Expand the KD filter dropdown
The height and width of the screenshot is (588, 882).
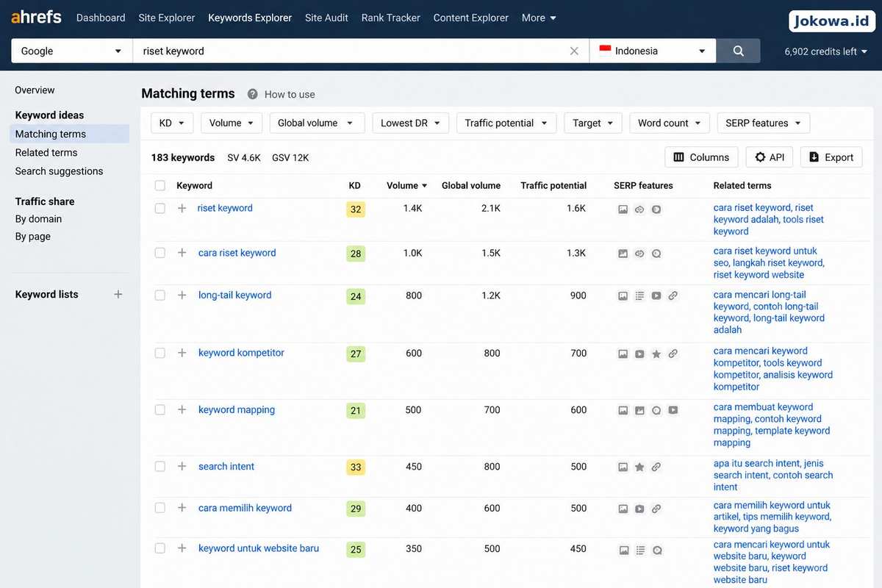(172, 123)
